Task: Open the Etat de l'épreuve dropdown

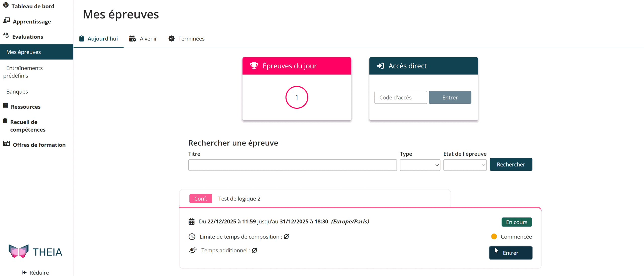Action: pyautogui.click(x=465, y=165)
